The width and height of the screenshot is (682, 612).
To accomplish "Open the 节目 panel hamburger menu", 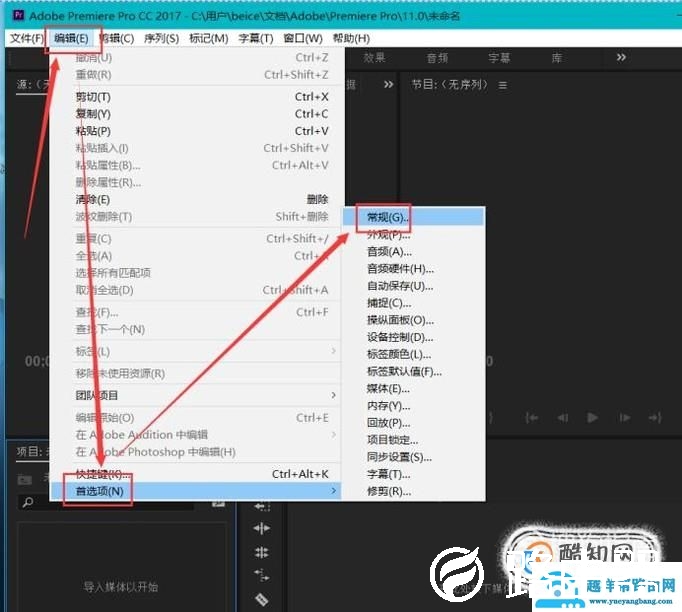I will pyautogui.click(x=503, y=85).
